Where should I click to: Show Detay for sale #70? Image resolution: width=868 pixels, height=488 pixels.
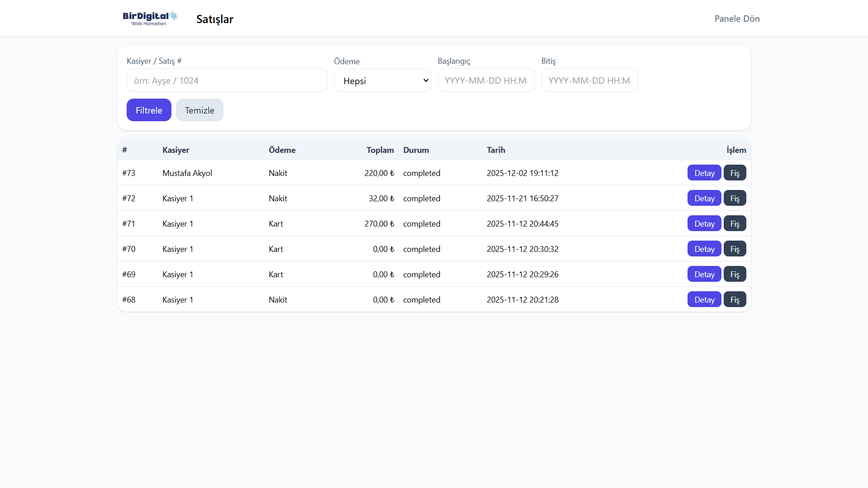[704, 249]
